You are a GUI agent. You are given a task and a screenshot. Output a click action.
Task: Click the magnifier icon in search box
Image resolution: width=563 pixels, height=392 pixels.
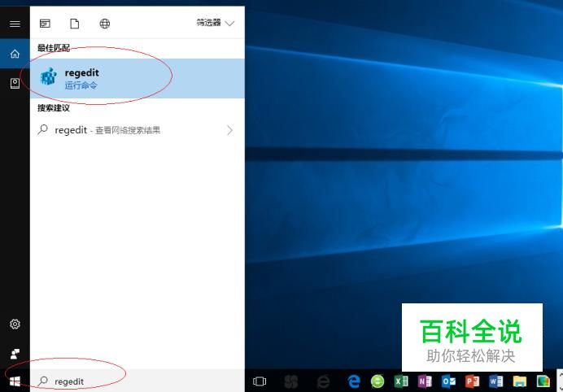tap(43, 381)
